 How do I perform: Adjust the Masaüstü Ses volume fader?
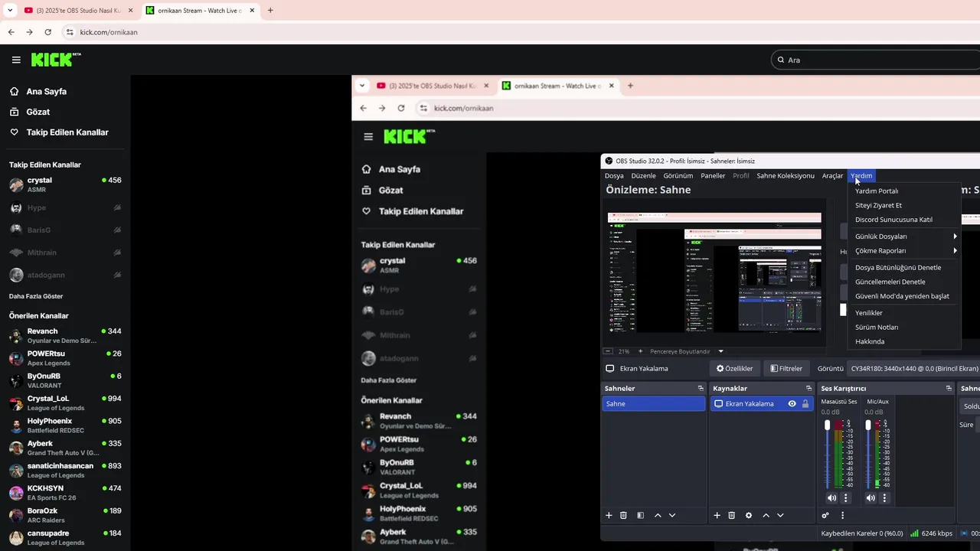pyautogui.click(x=827, y=425)
